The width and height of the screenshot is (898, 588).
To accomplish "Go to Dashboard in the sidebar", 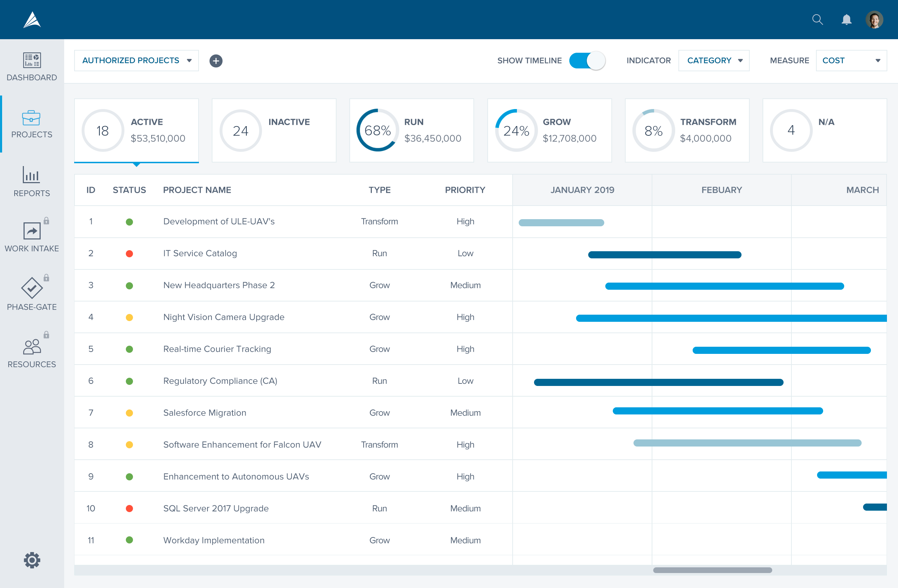I will (32, 67).
